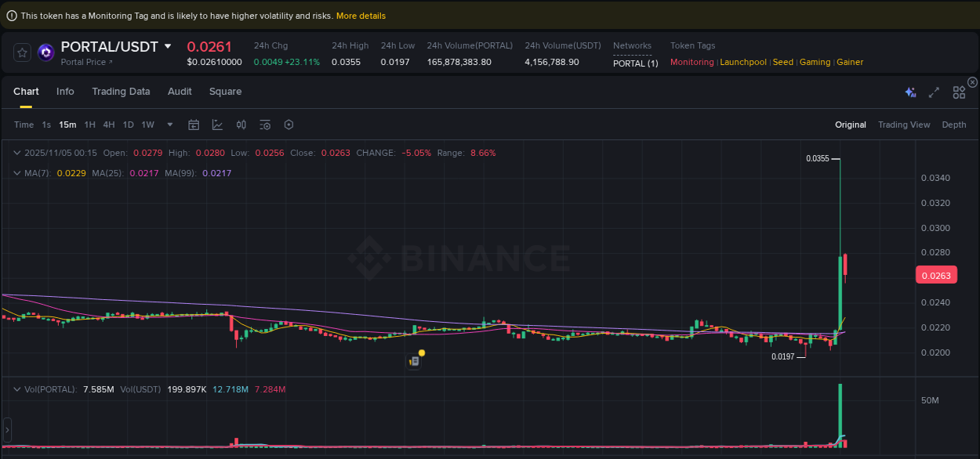Image resolution: width=980 pixels, height=459 pixels.
Task: Expand the chart to fullscreen
Action: click(x=934, y=92)
